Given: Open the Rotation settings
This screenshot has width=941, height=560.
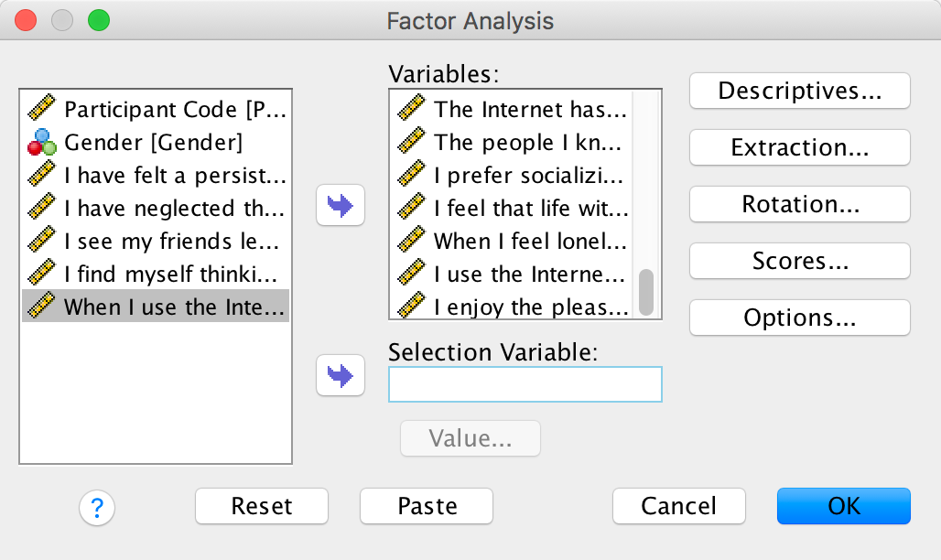Looking at the screenshot, I should coord(799,204).
